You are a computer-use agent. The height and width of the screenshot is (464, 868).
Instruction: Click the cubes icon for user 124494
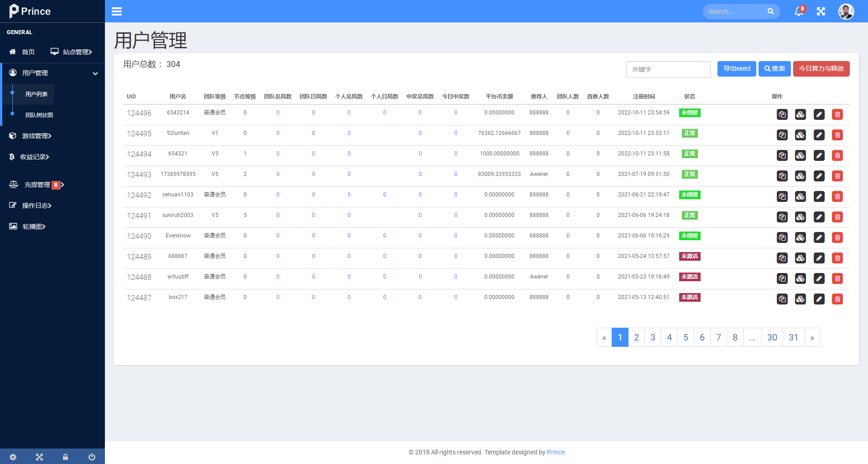tap(800, 155)
